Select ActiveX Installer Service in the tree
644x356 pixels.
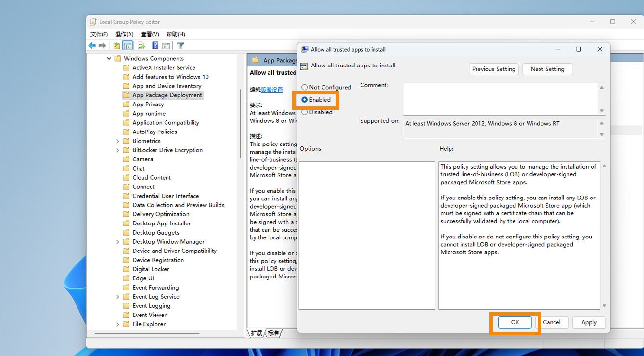point(164,67)
